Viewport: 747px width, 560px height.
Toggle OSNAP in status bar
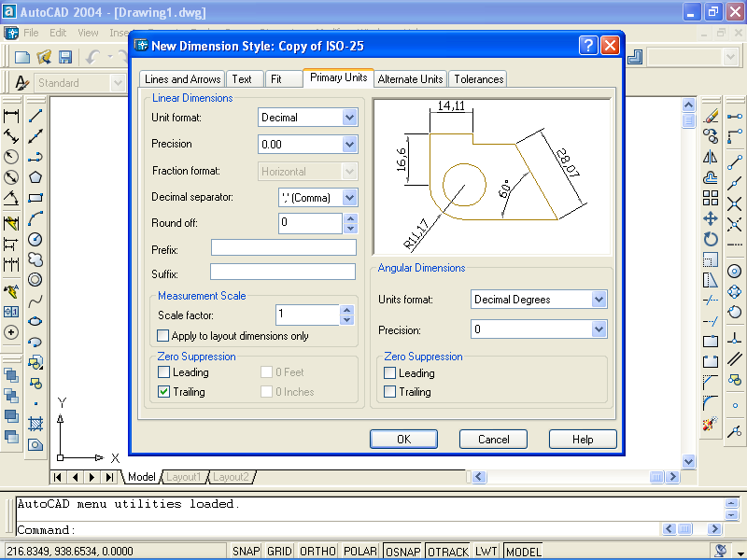click(403, 551)
